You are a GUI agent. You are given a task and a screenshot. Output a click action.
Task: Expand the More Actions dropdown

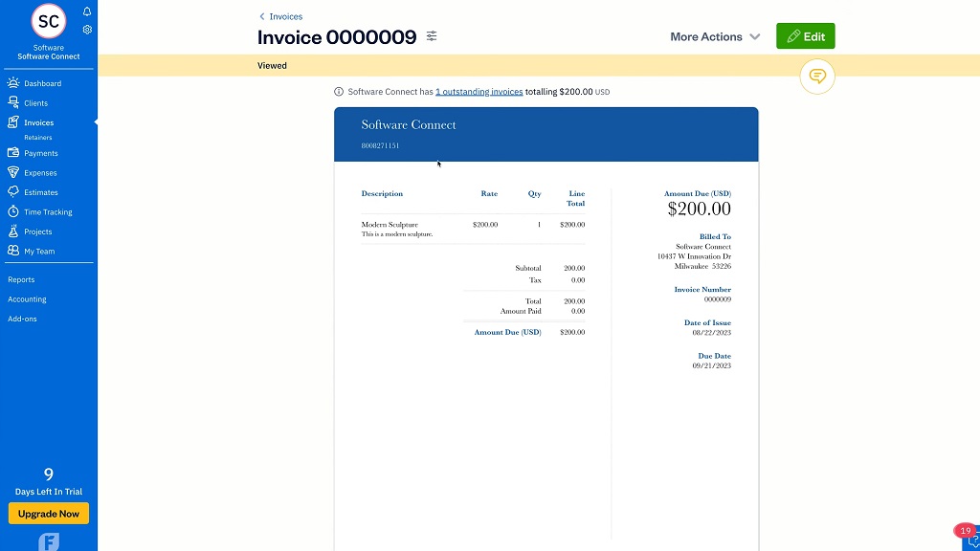coord(715,37)
